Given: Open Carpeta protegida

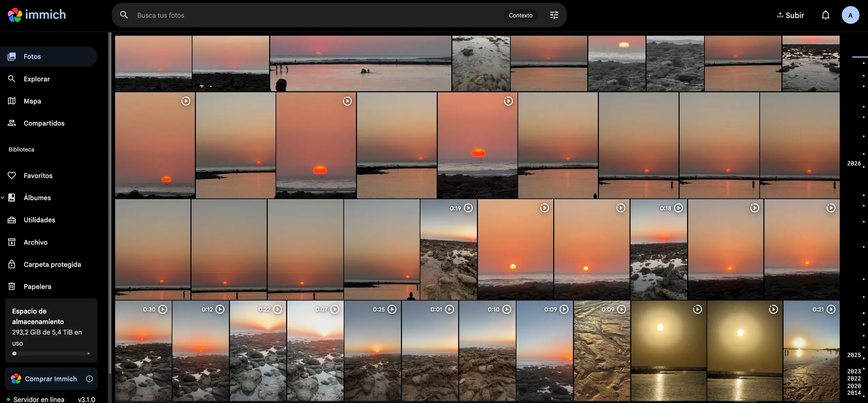Looking at the screenshot, I should [49, 264].
